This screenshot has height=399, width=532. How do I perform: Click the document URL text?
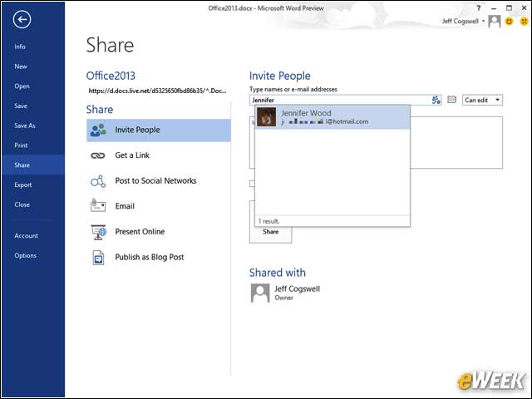pos(157,91)
